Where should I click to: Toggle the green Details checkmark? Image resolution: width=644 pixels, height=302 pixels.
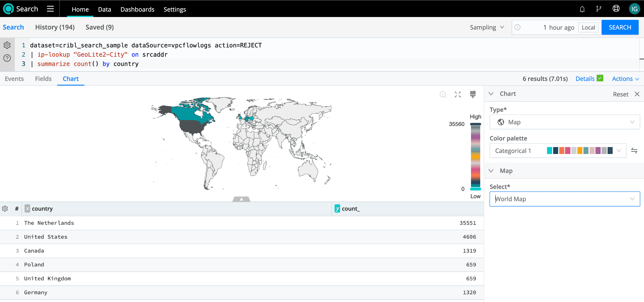[x=600, y=78]
